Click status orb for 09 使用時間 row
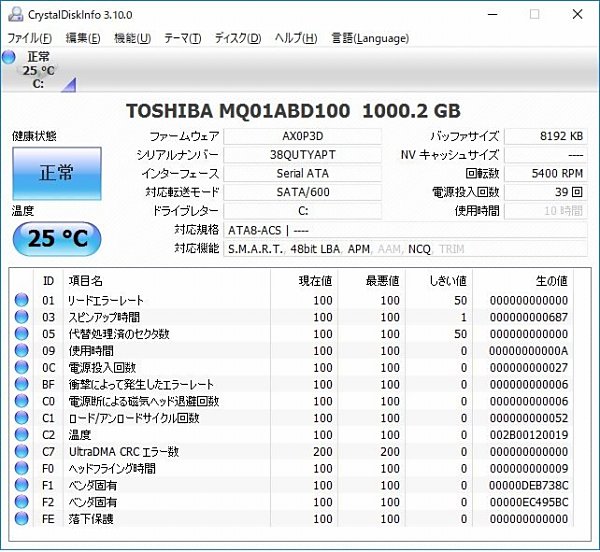The height and width of the screenshot is (552, 600). pos(22,350)
